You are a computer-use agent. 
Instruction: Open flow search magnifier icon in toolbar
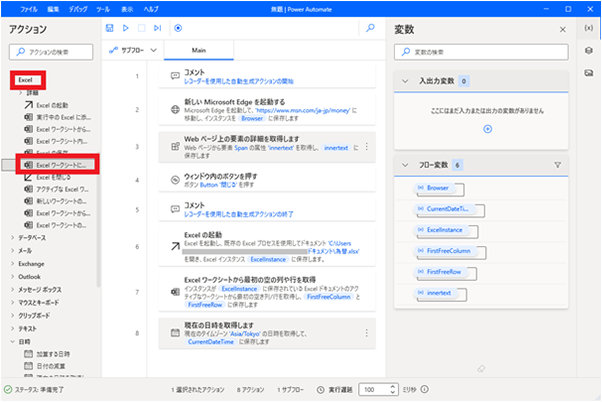(x=370, y=28)
